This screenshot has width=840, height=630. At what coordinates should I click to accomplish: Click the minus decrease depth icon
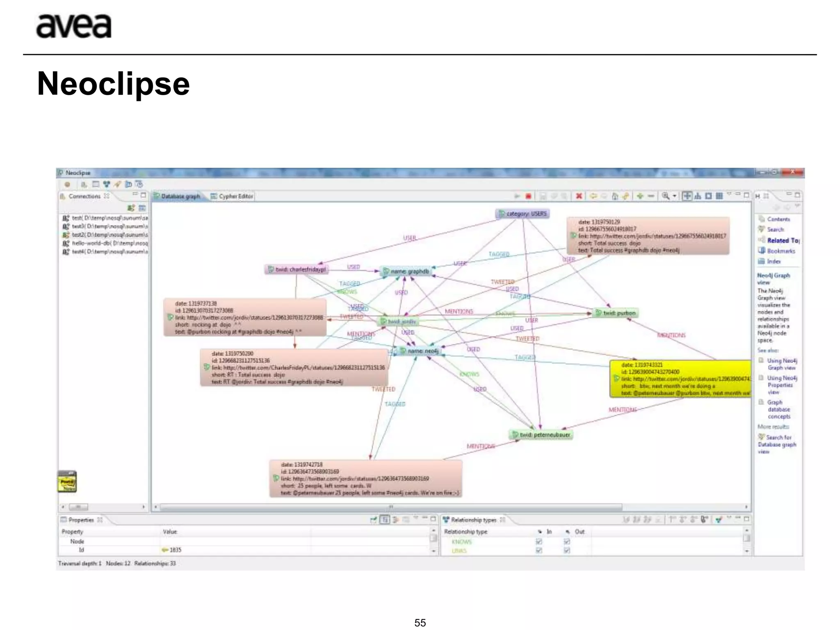tap(651, 196)
